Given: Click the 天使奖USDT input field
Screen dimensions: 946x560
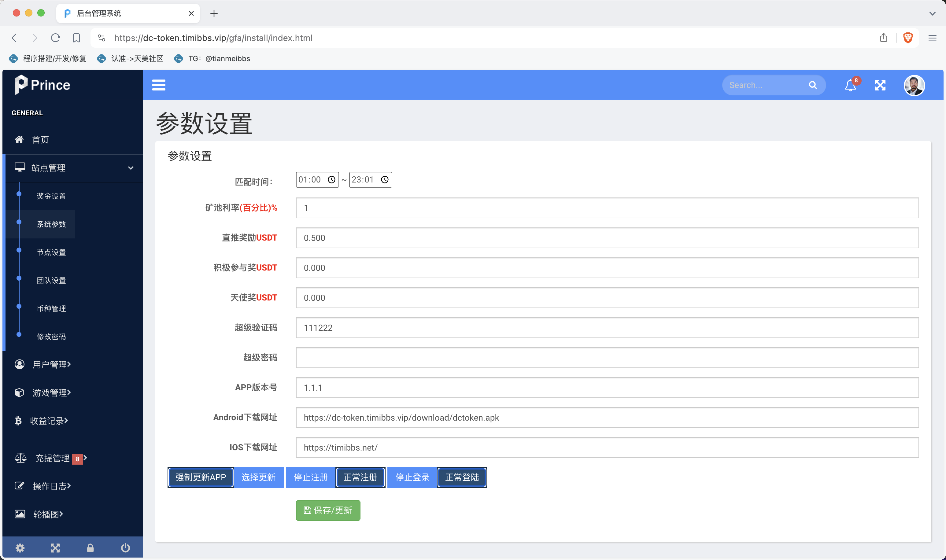Looking at the screenshot, I should (x=607, y=298).
